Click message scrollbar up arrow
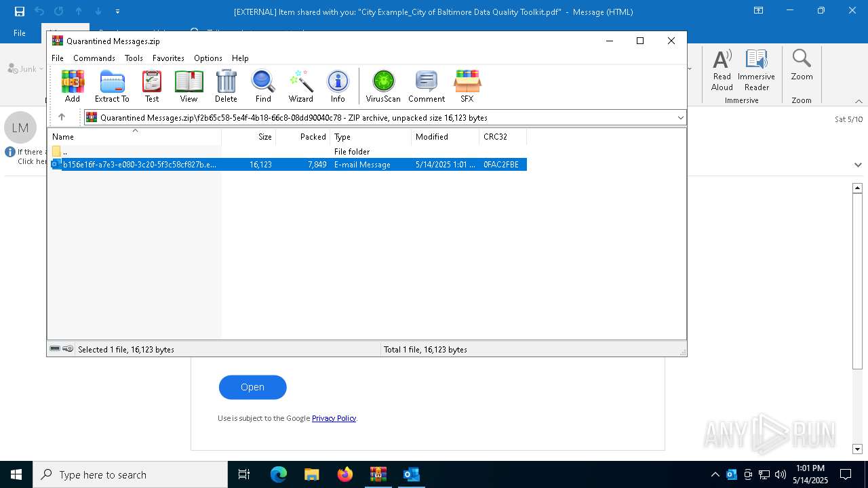The width and height of the screenshot is (868, 488). [x=857, y=188]
